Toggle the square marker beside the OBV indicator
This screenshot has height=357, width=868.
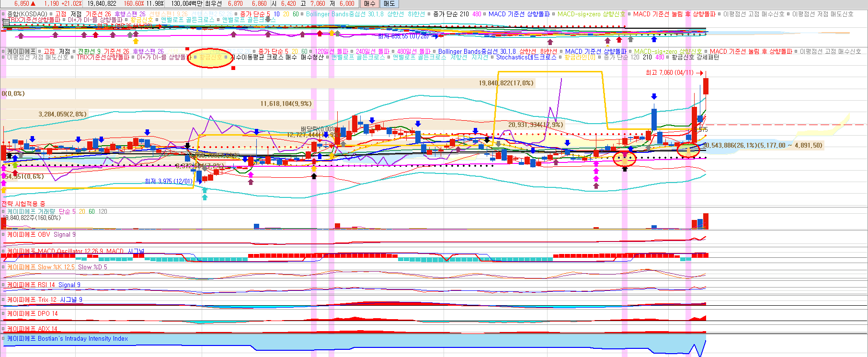coord(3,235)
